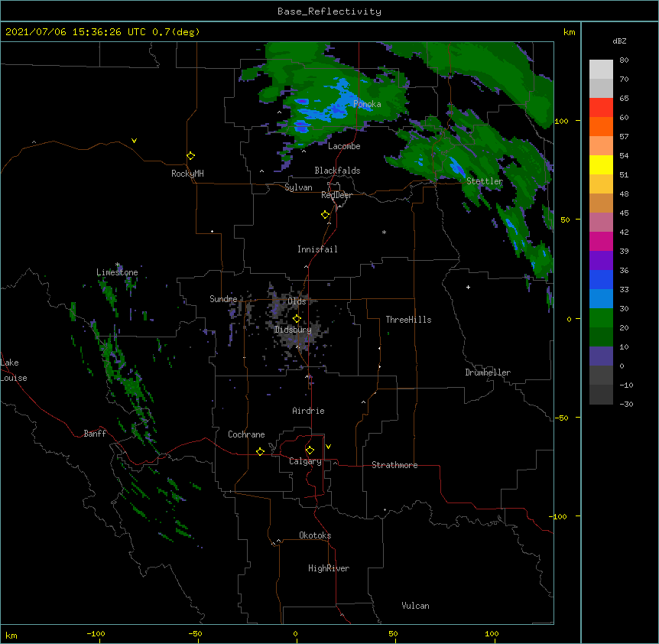Image resolution: width=659 pixels, height=644 pixels.
Task: Pick the dark green 20-10 dBZ swatch
Action: point(601,337)
